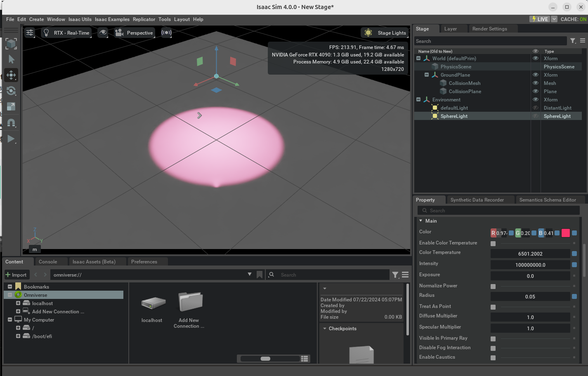Start simulation with Play button

tap(11, 139)
